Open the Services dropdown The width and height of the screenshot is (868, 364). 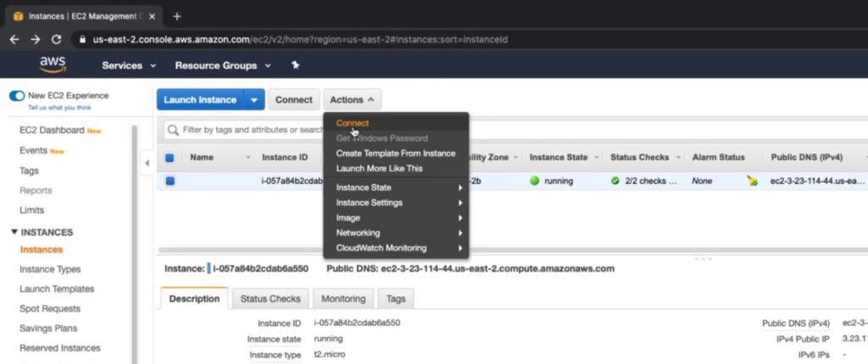tap(129, 65)
